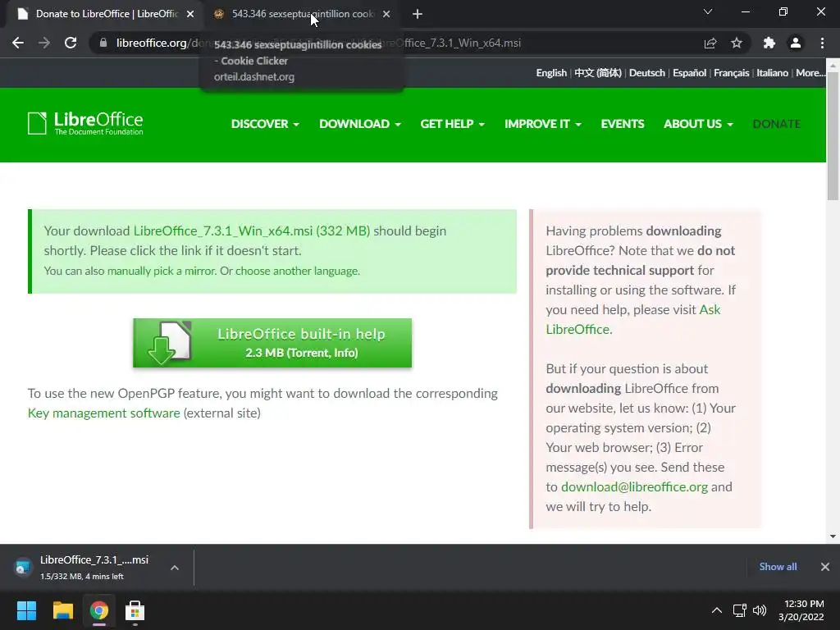Click the DONATE menu item

(777, 124)
